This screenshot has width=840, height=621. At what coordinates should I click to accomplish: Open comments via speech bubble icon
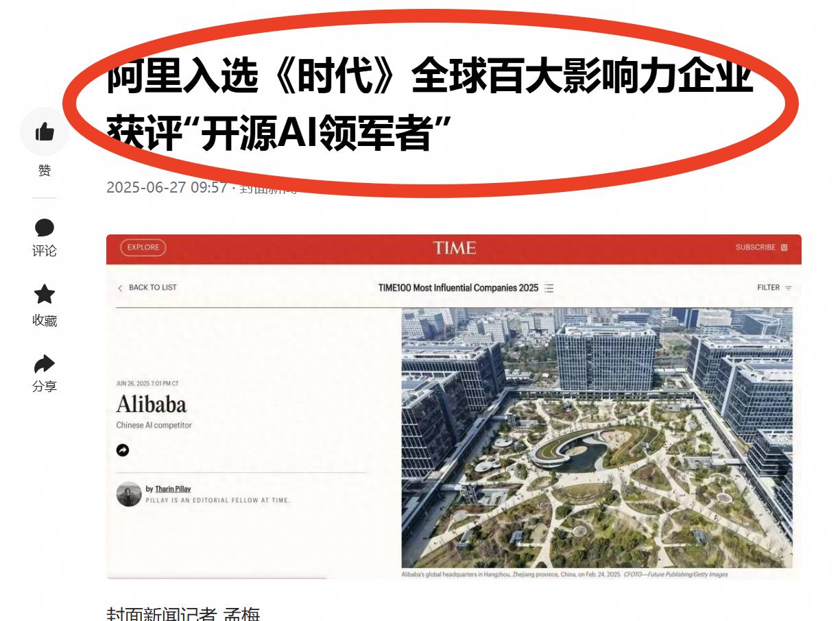(45, 228)
